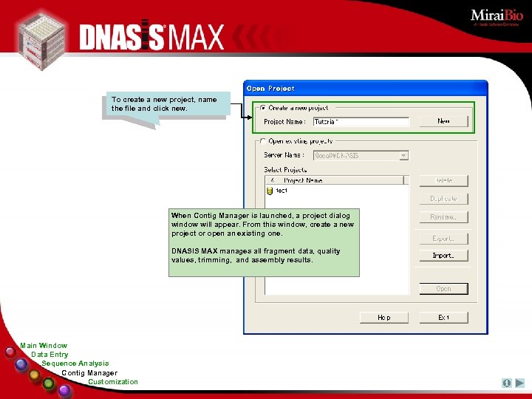Click the Rename button

click(x=443, y=217)
